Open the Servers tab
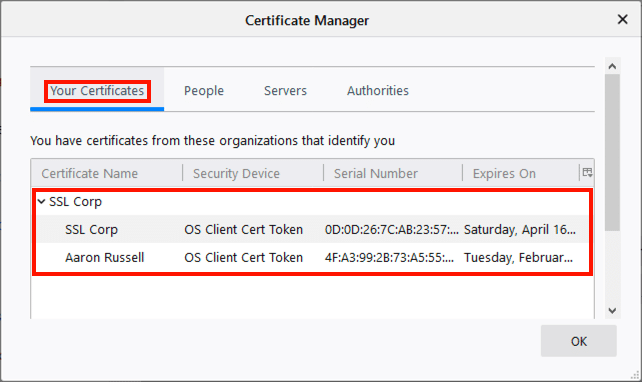Screen dimensions: 642x382 pos(285,90)
